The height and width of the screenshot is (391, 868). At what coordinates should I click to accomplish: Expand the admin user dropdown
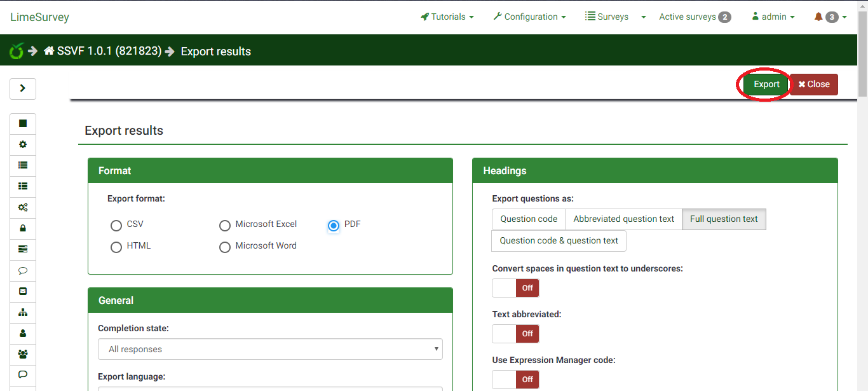pos(773,17)
